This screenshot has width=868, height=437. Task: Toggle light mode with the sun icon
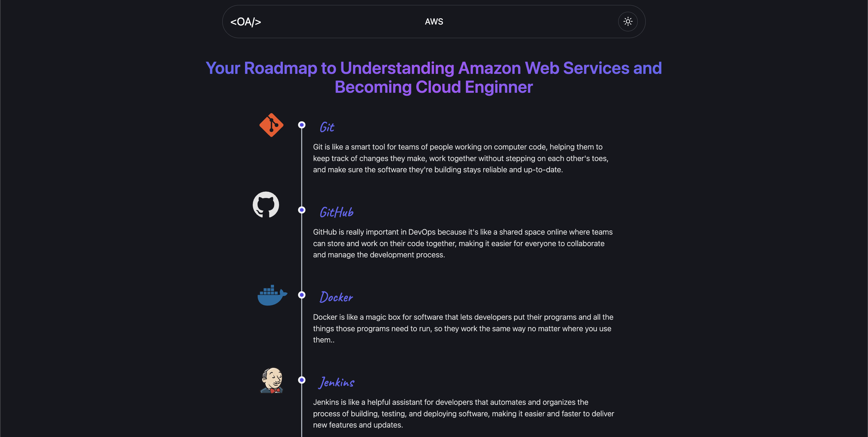pos(627,22)
